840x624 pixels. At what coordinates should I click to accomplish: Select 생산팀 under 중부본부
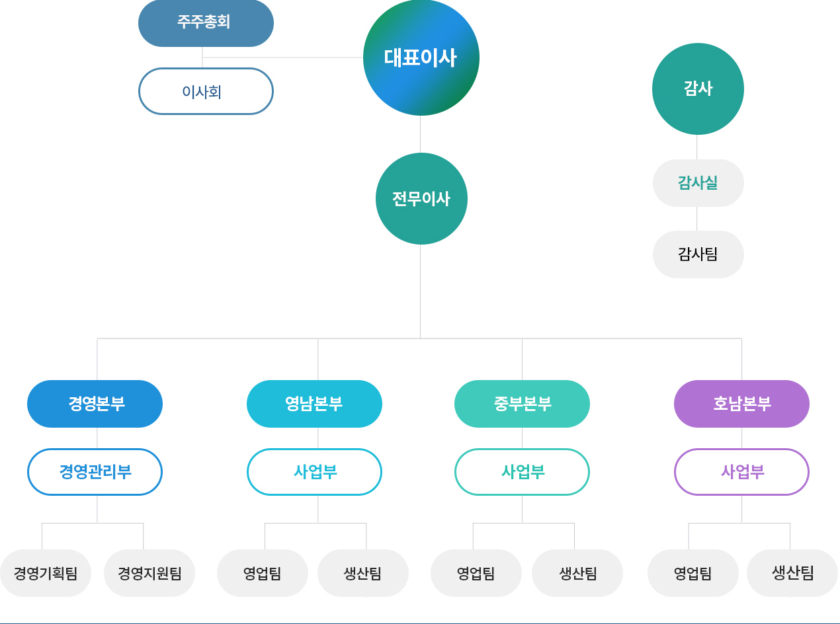[x=577, y=573]
